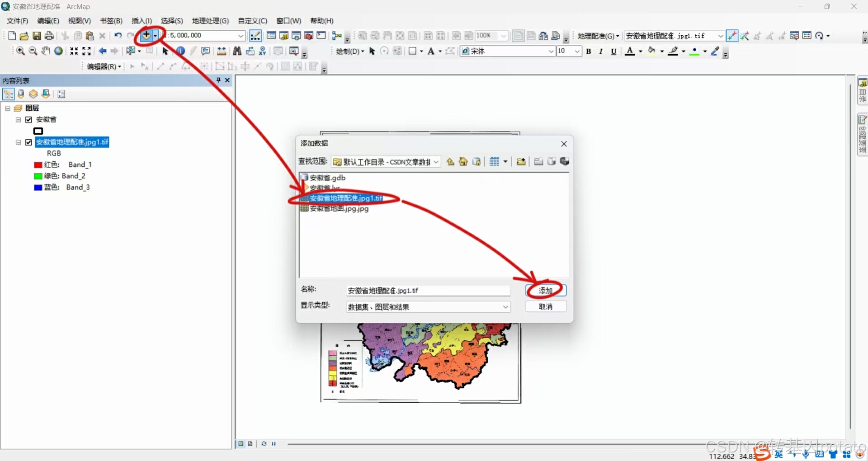This screenshot has height=461, width=868.
Task: Open Go To XY tool
Action: tap(262, 51)
